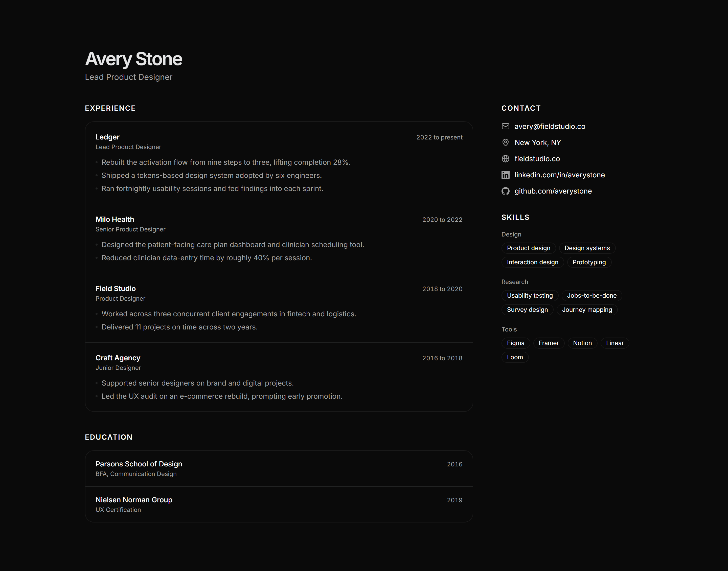This screenshot has width=728, height=571.
Task: Click the Craft Agency company name
Action: pos(118,358)
